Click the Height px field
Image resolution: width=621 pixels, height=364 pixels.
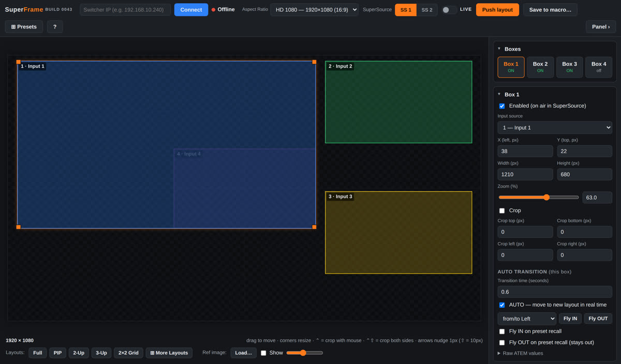pyautogui.click(x=584, y=174)
